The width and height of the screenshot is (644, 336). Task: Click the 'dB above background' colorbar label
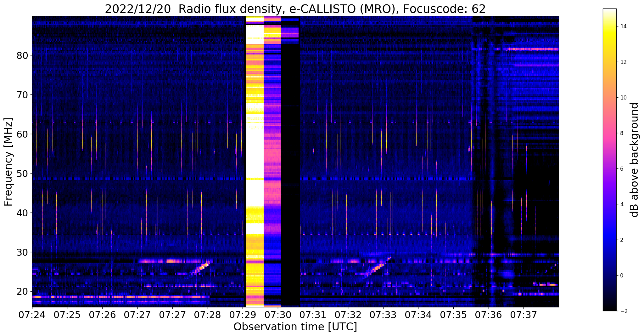[635, 160]
